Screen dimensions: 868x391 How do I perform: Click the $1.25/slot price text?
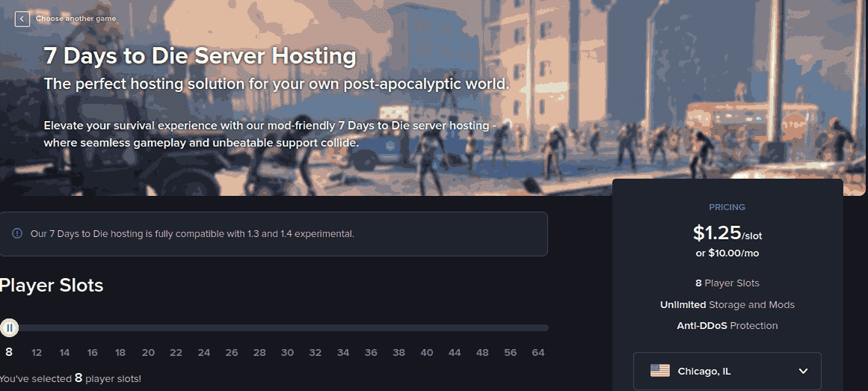(x=727, y=233)
